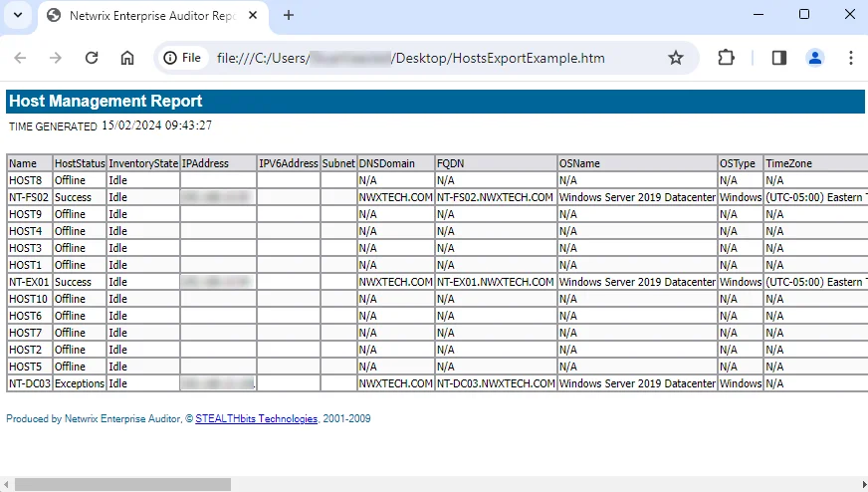Select the timestamp 15/02/2024 09:43:27
Image resolution: width=868 pixels, height=492 pixels.
(156, 125)
